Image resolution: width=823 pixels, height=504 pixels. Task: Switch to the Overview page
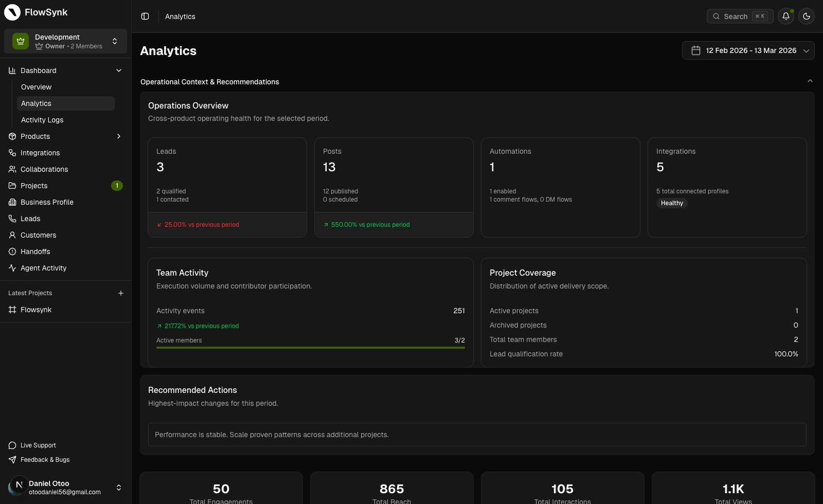(36, 87)
